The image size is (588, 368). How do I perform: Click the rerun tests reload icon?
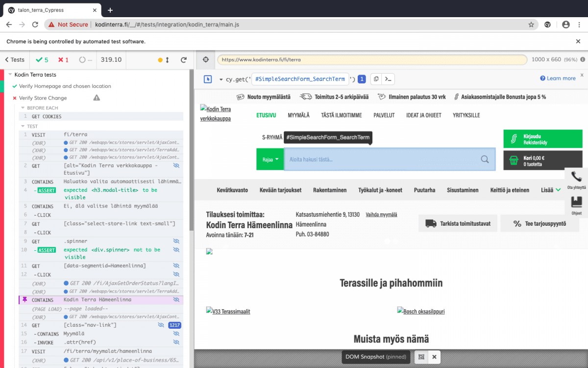click(x=184, y=60)
